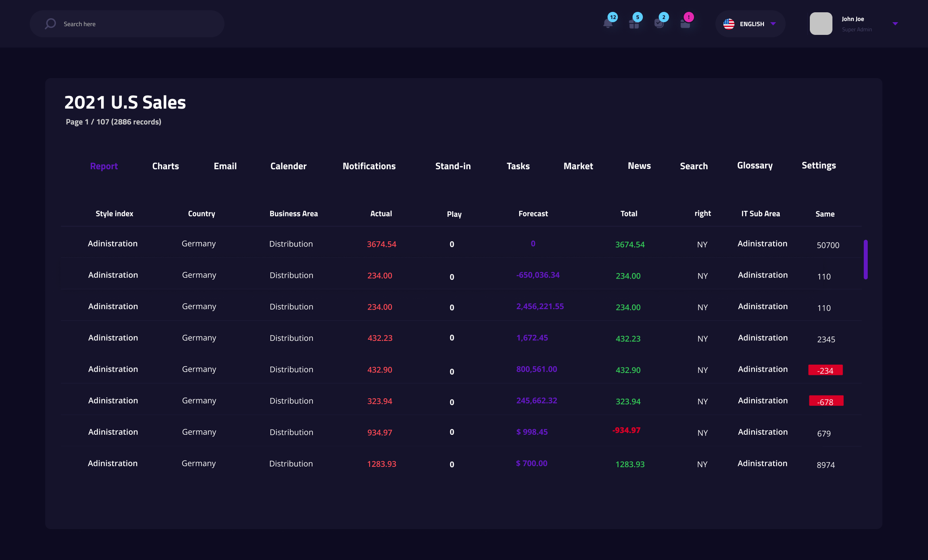Click the Glossary tab
928x560 pixels.
click(755, 166)
